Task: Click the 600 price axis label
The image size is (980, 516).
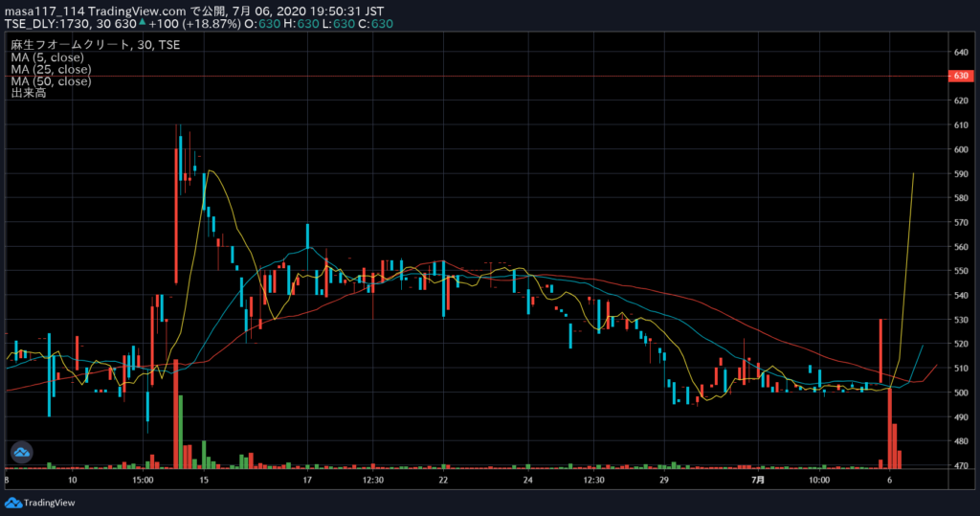Action: 961,149
